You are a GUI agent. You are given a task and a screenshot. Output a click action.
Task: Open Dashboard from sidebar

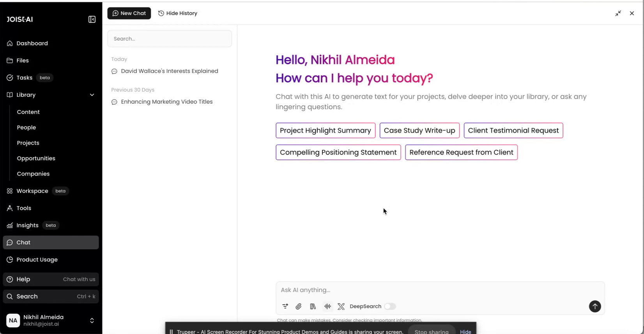(x=51, y=43)
